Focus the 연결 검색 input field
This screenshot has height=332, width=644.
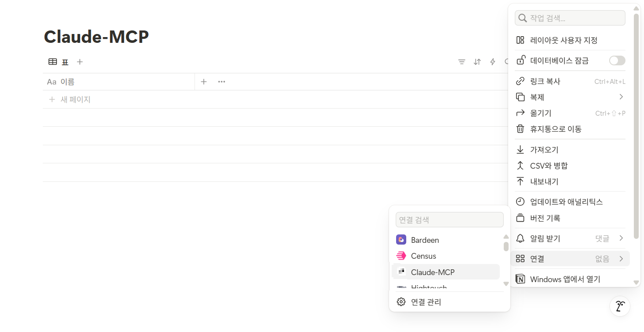449,220
